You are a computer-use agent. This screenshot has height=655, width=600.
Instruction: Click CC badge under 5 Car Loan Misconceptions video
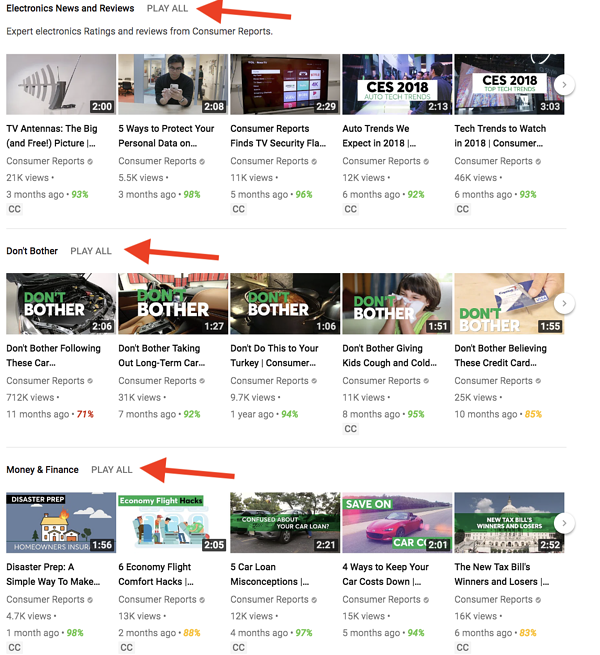pyautogui.click(x=238, y=647)
